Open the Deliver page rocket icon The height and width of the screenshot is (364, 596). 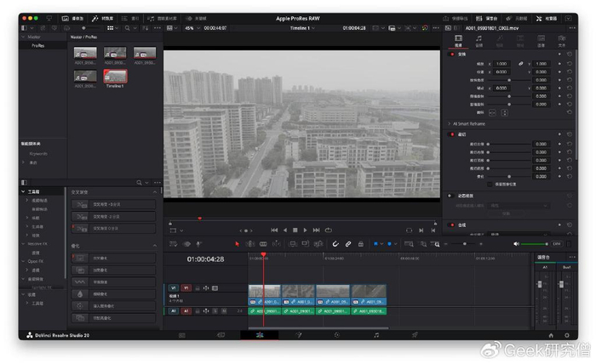pyautogui.click(x=415, y=335)
